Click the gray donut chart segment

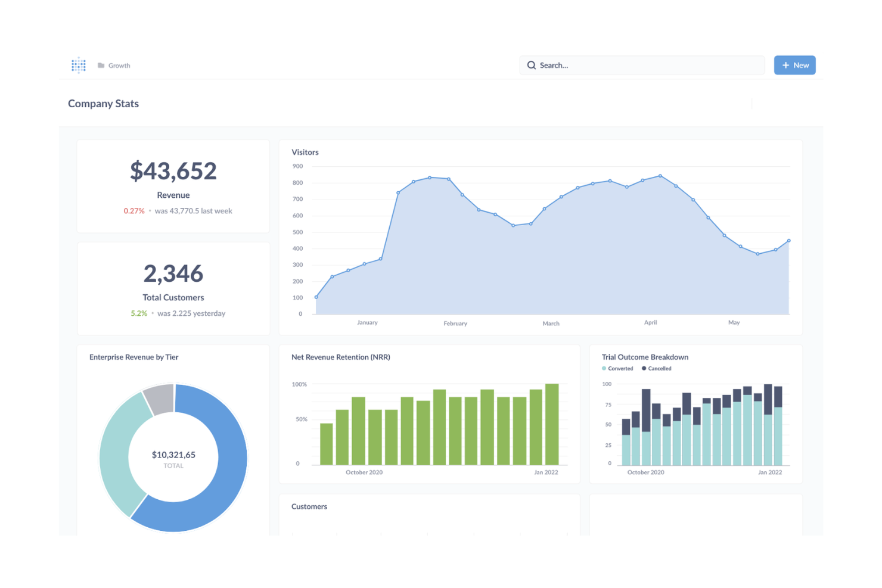(160, 399)
